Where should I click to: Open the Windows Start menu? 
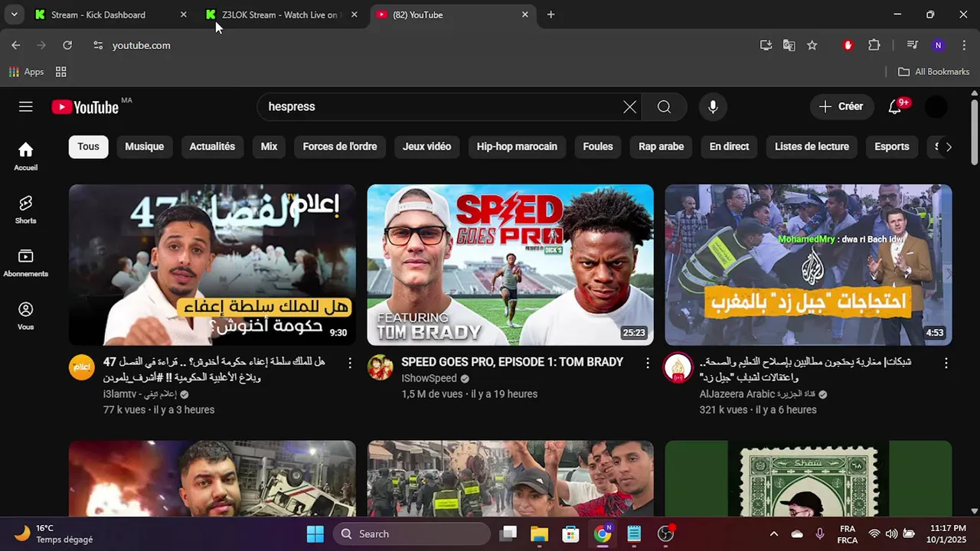[x=315, y=534]
